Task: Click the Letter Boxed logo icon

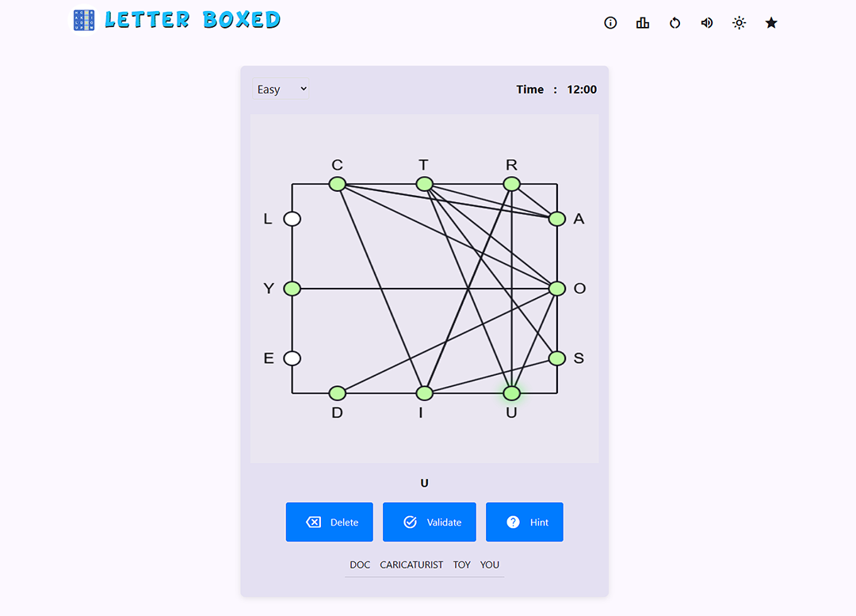Action: pyautogui.click(x=84, y=20)
